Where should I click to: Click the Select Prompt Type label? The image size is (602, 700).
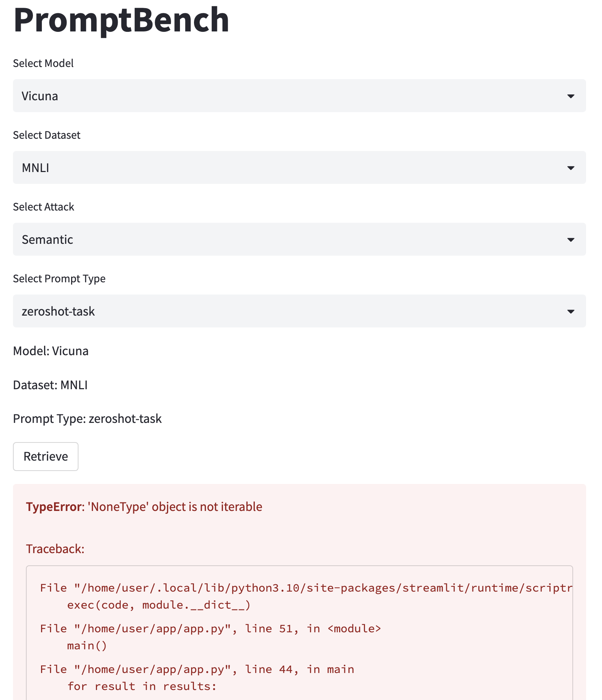tap(59, 278)
